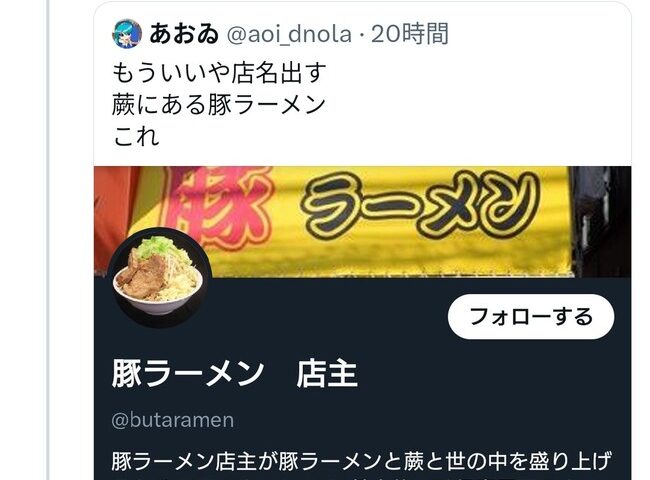The width and height of the screenshot is (650, 480).
Task: Click the ramen bowl profile picture
Action: pyautogui.click(x=160, y=277)
